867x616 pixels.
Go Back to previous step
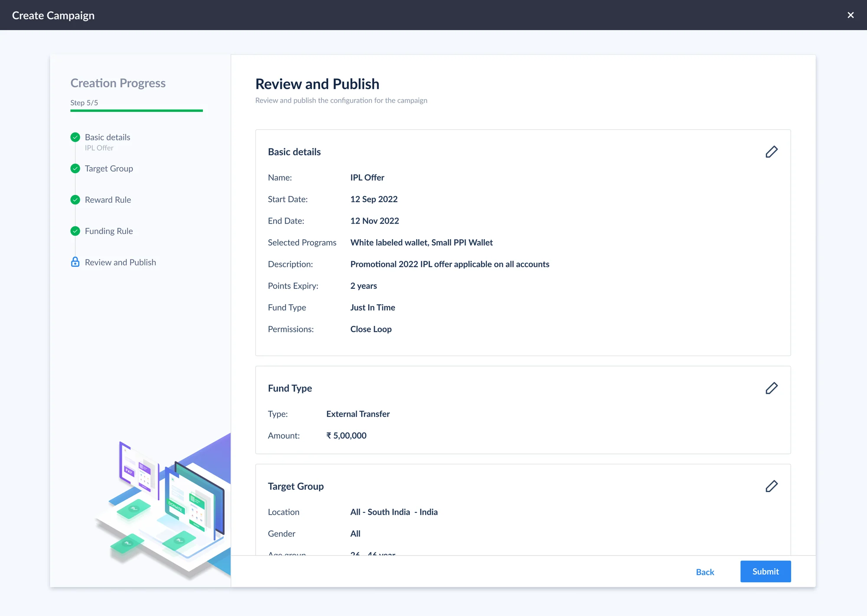click(705, 572)
